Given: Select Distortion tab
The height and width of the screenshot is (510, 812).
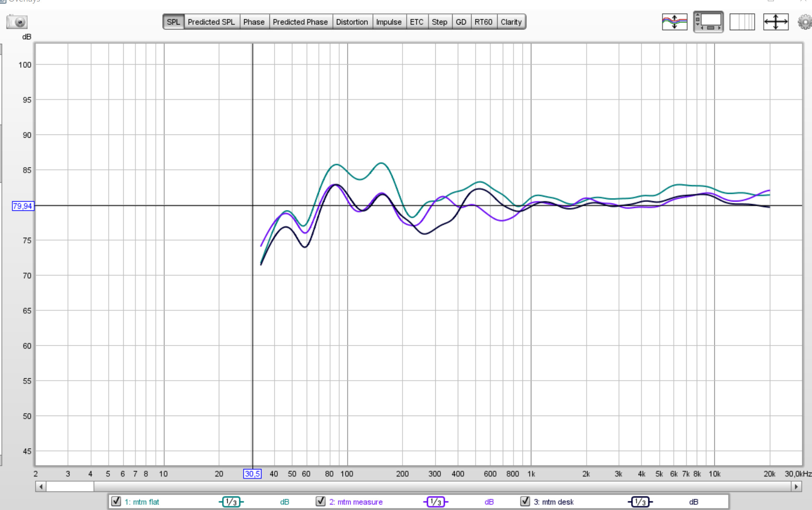Looking at the screenshot, I should click(352, 22).
